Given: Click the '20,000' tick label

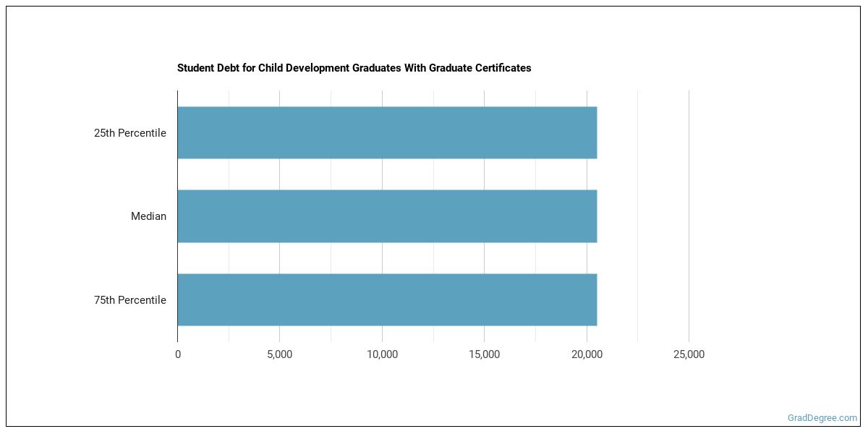Looking at the screenshot, I should pyautogui.click(x=587, y=354).
